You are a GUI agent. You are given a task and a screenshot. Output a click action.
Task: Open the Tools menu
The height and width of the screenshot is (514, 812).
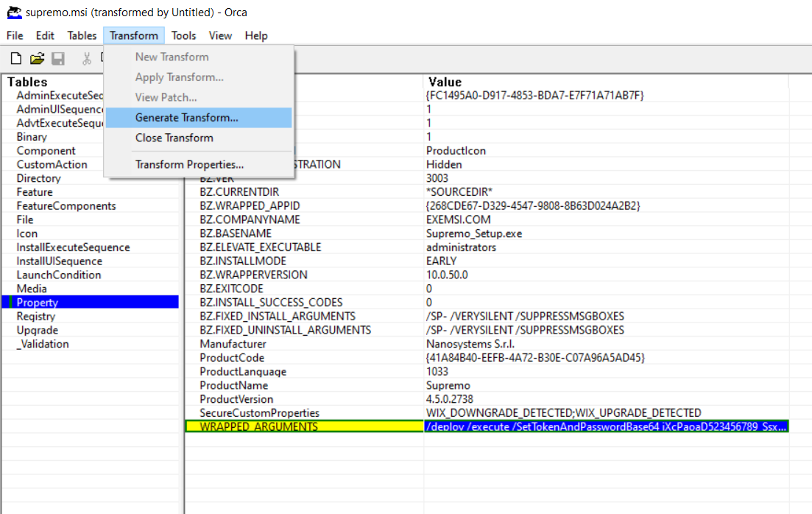coord(184,36)
